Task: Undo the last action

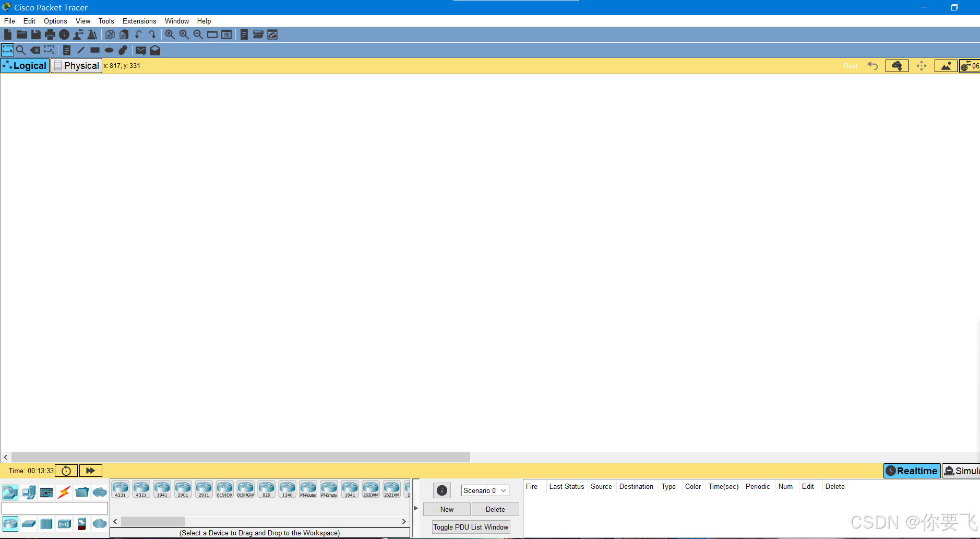Action: pyautogui.click(x=138, y=34)
